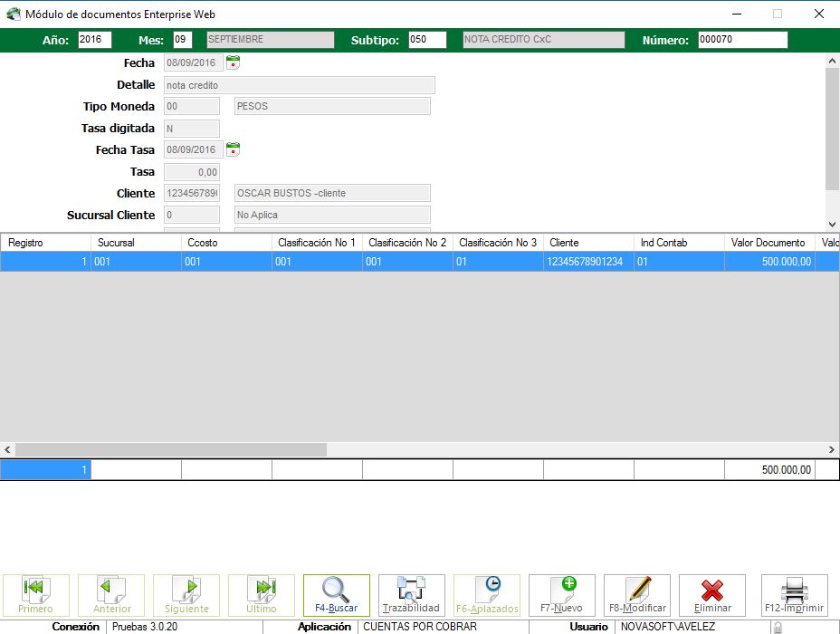Screen dimensions: 840x634
Task: Click the Sucursal Cliente code field
Action: (x=192, y=215)
